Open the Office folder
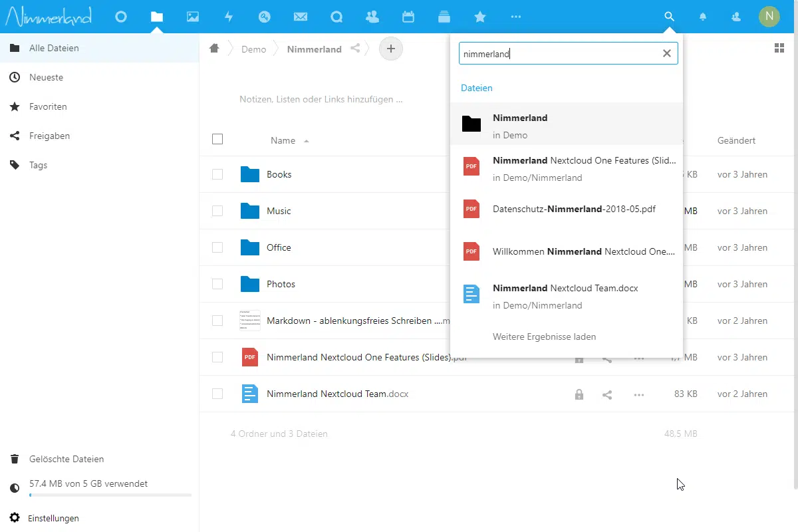The image size is (798, 532). [x=279, y=247]
